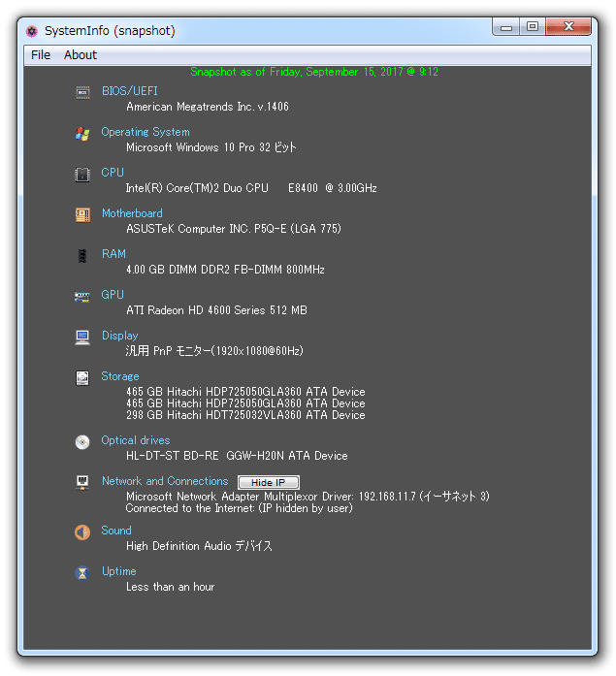Click the Operating System Windows flag icon
Viewport: 616px width, 676px height.
click(x=82, y=133)
